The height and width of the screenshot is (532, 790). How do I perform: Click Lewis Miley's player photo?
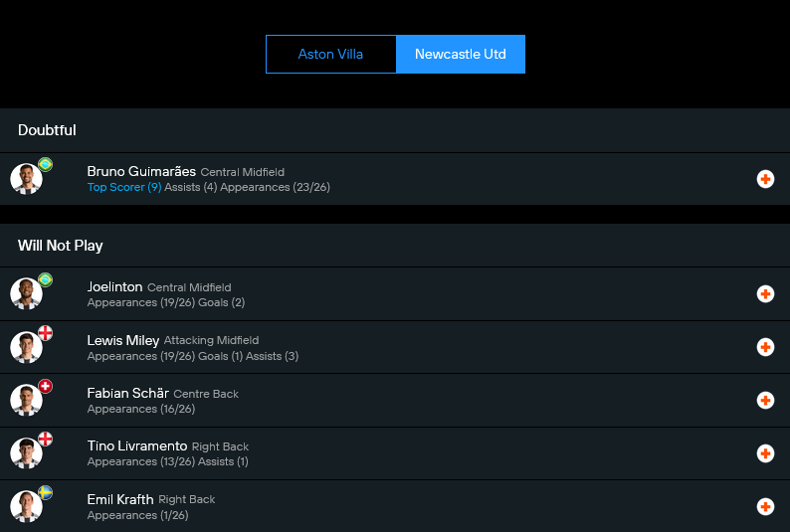(x=26, y=348)
